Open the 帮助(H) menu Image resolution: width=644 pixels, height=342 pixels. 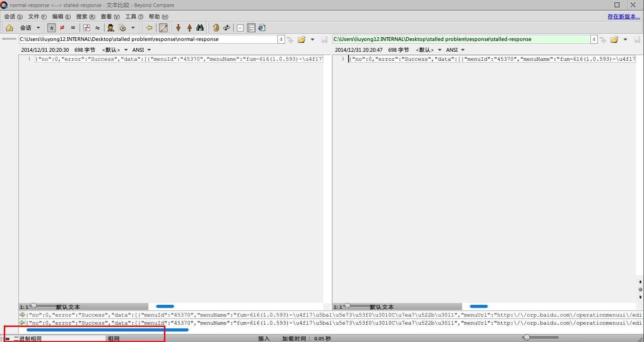coord(158,16)
